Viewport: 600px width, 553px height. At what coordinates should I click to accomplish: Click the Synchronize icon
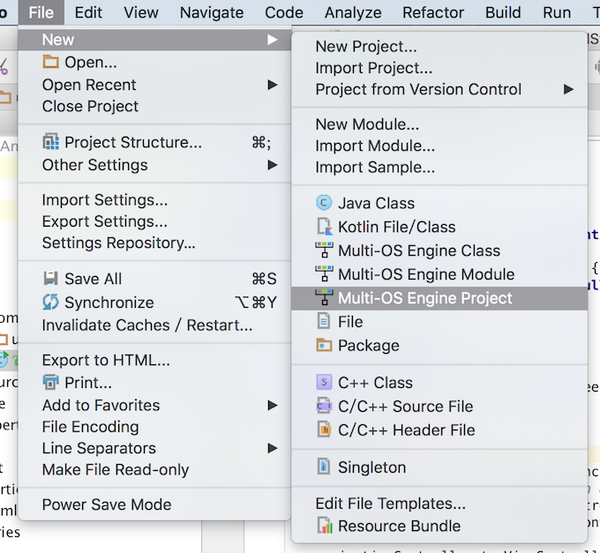click(x=51, y=302)
